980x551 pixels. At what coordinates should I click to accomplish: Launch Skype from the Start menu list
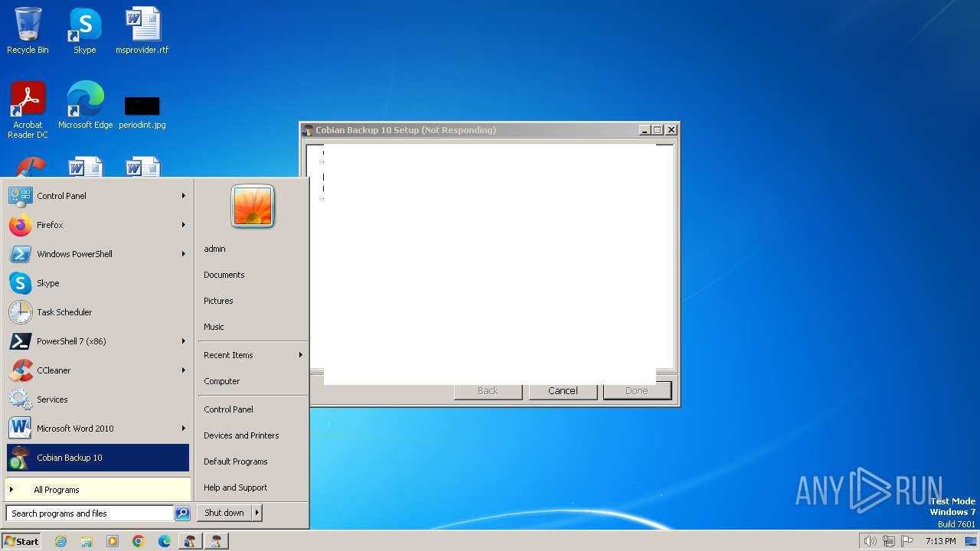[98, 283]
